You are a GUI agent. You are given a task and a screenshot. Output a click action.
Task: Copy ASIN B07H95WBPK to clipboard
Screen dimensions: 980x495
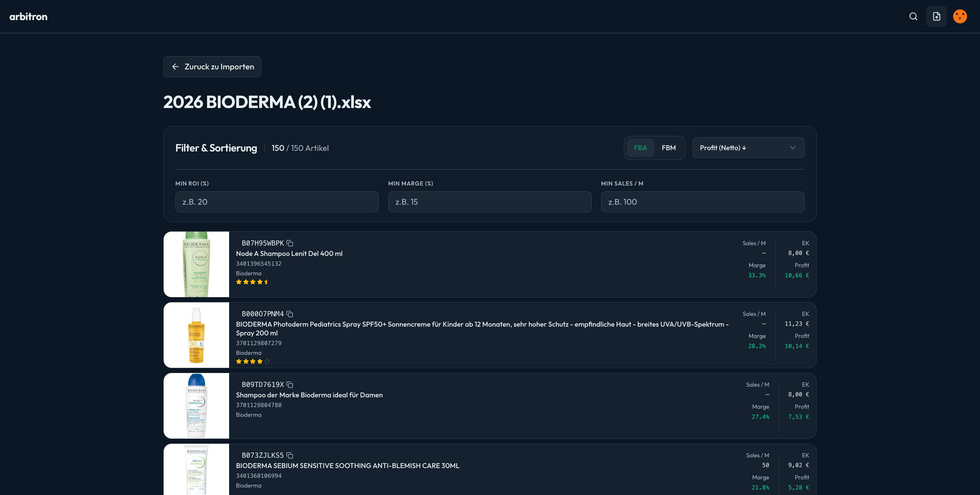pyautogui.click(x=289, y=243)
